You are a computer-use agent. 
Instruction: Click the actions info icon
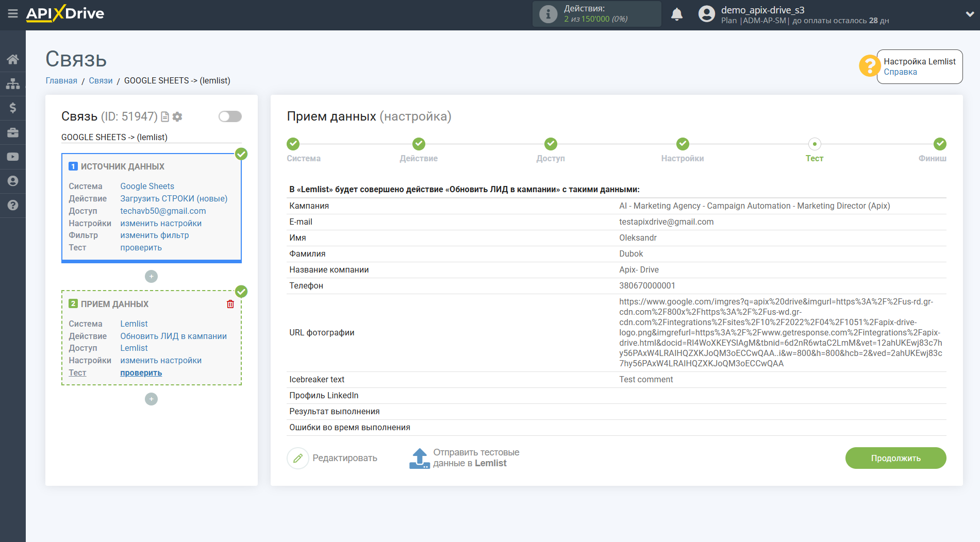[548, 14]
